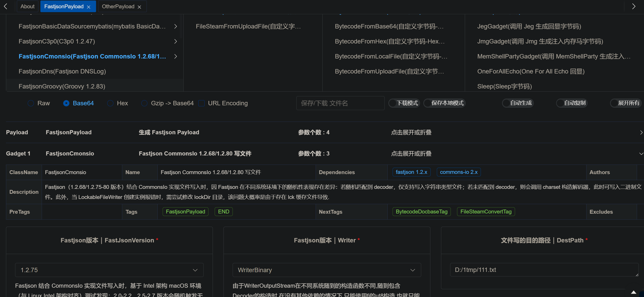The height and width of the screenshot is (297, 644).
Task: Click the scroll-to-top triangle icon
Action: point(633,292)
